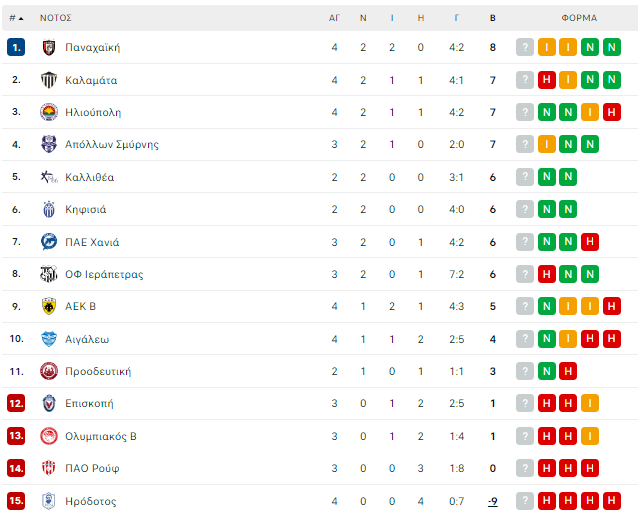Open the Αιγάλεω team crest
Viewport: 638px width, 513px height.
click(x=49, y=339)
